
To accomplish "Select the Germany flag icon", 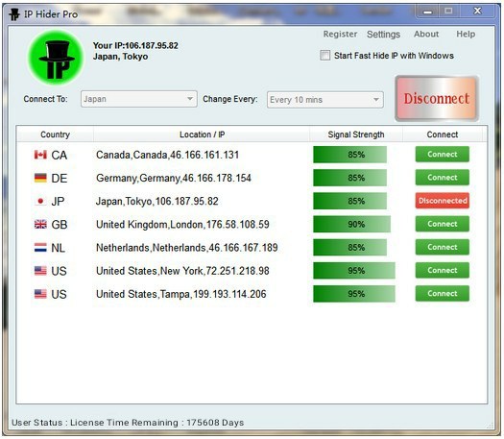I will click(x=40, y=178).
